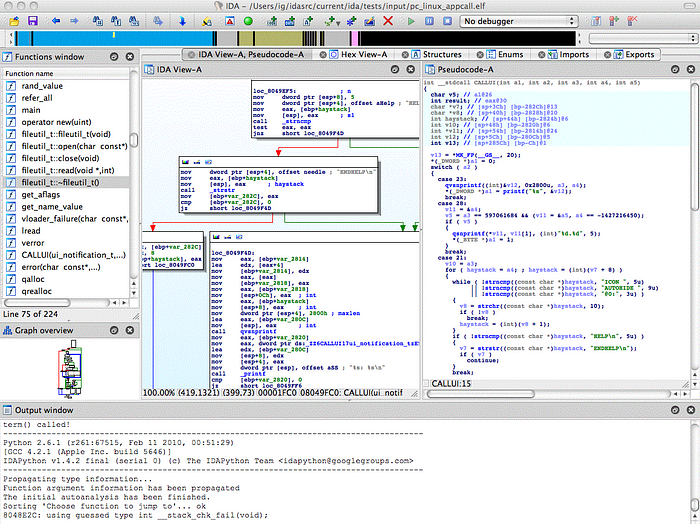Open the Exports tab

tap(634, 54)
